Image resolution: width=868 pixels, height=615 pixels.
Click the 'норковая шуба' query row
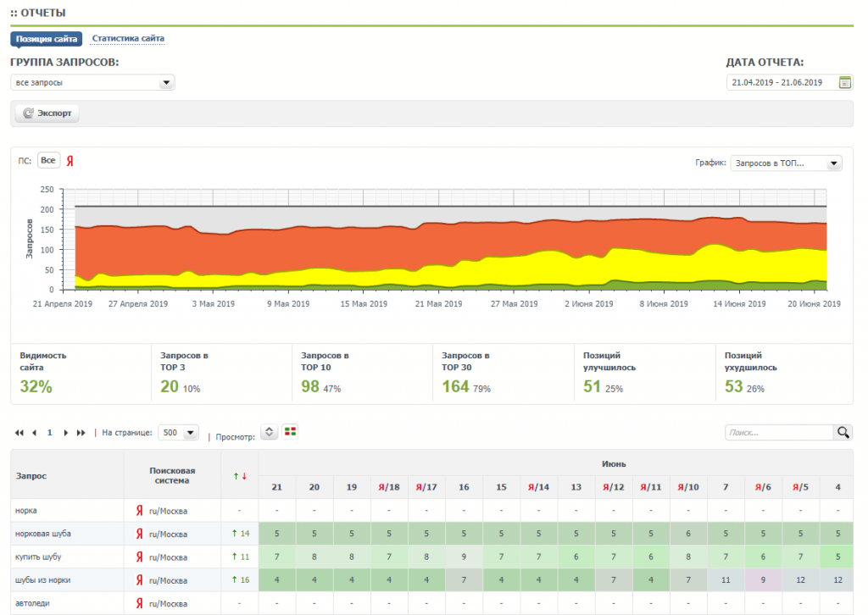pyautogui.click(x=41, y=534)
